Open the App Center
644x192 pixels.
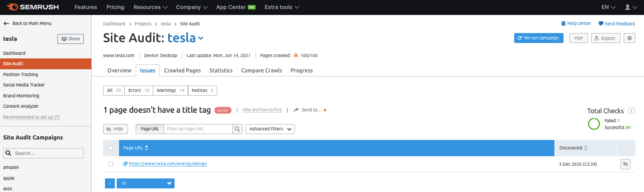pos(236,7)
